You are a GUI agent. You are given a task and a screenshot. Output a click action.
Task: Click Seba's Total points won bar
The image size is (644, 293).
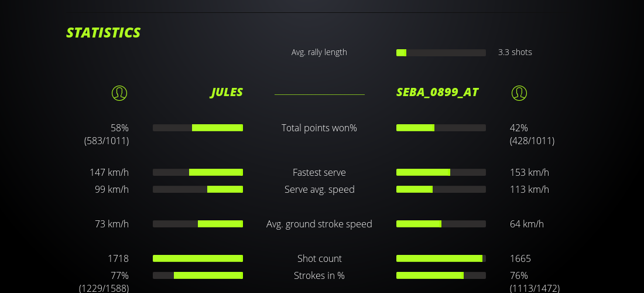(441, 128)
